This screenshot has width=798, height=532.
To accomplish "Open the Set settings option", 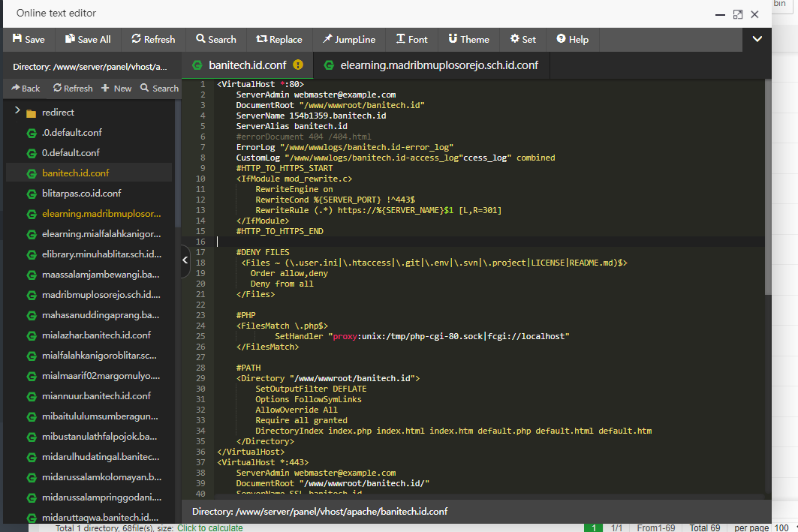I will 523,40.
